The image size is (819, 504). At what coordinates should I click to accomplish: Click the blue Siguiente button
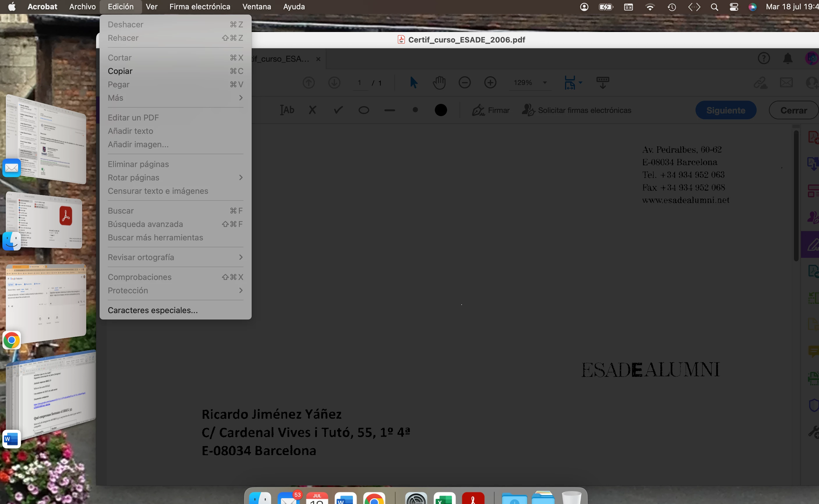coord(726,110)
